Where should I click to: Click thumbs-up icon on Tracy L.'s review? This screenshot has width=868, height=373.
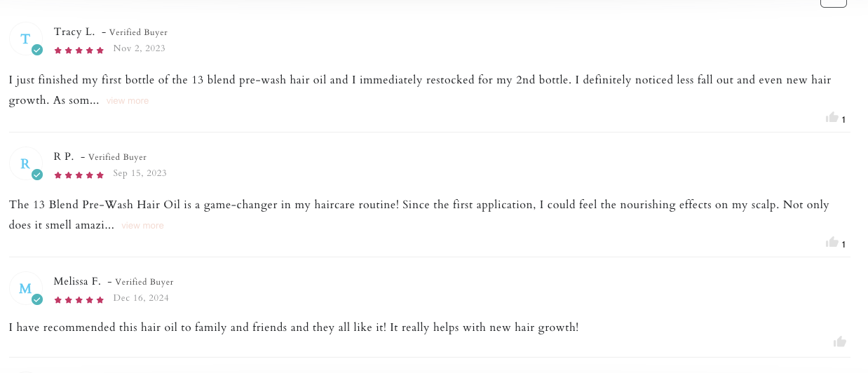click(832, 117)
